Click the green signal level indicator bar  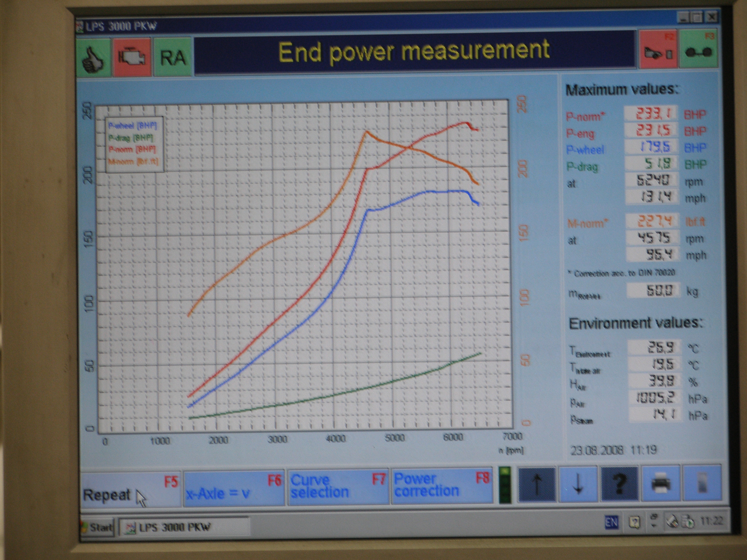pyautogui.click(x=505, y=485)
